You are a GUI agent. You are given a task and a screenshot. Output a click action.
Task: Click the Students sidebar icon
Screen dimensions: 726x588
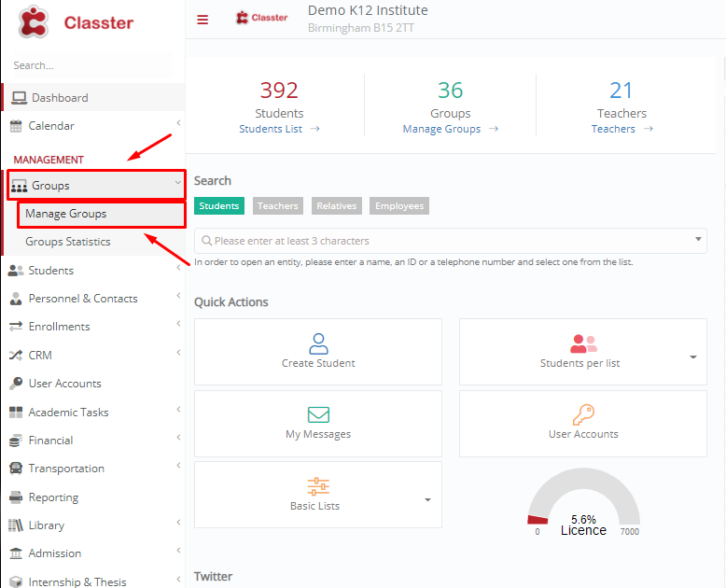(x=16, y=271)
